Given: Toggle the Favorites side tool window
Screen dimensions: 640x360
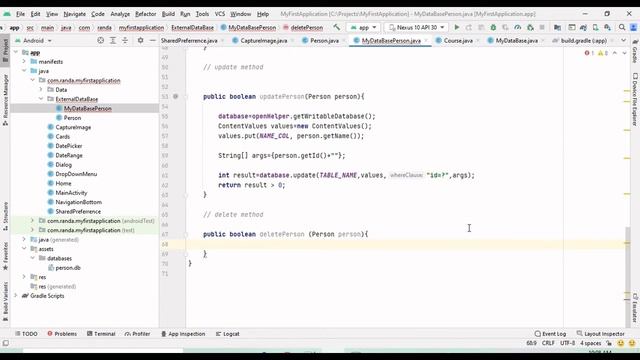Looking at the screenshot, I should click(x=5, y=256).
